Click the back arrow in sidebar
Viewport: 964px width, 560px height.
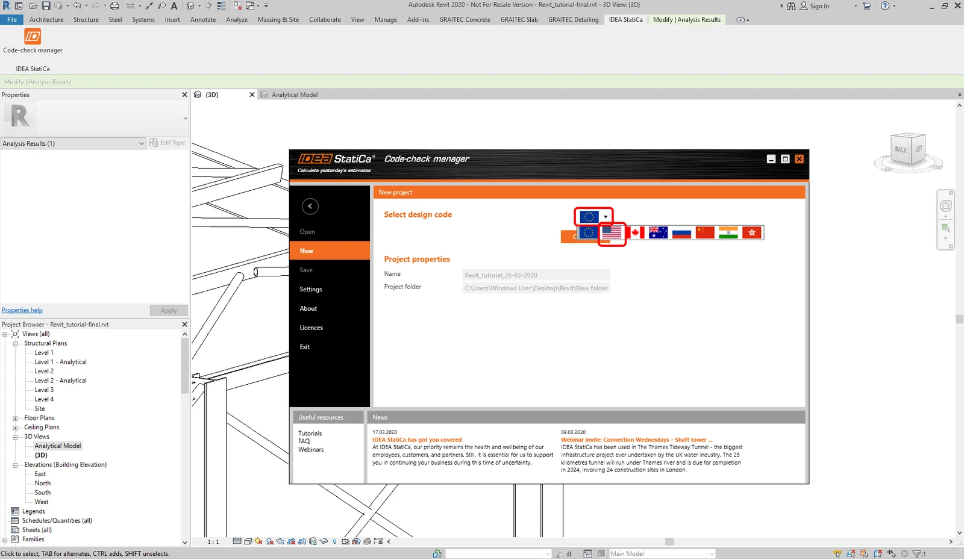pos(310,207)
